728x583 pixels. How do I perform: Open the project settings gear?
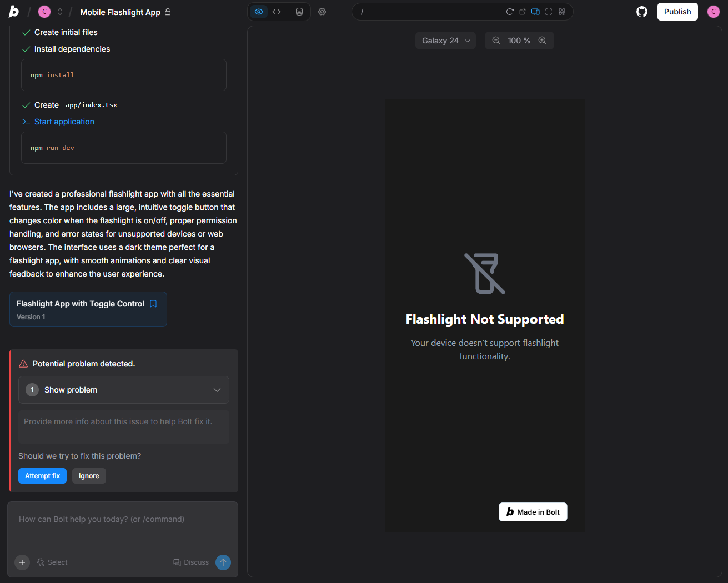(x=322, y=11)
